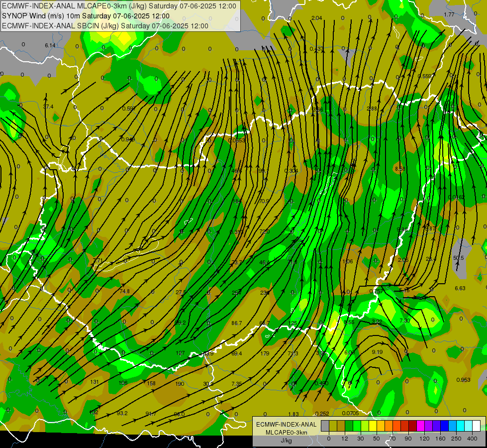Select the bright yellow legend swatch
This screenshot has width=487, height=448.
click(373, 426)
